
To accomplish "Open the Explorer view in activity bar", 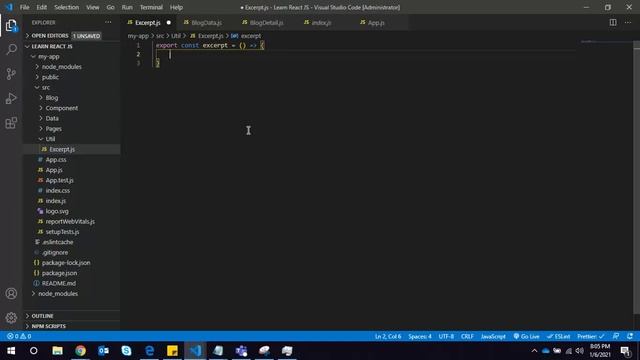I will (11, 26).
